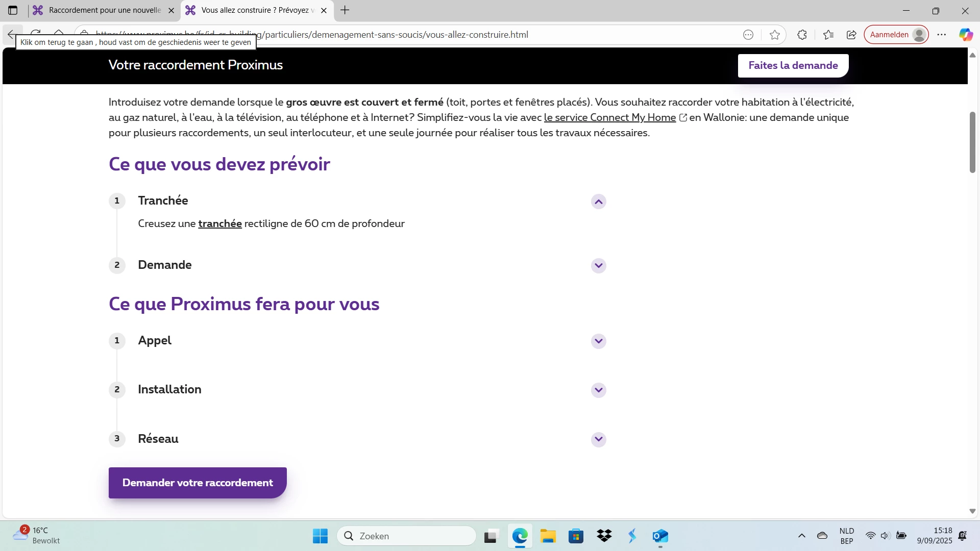
Task: Expand the Demande section
Action: tap(598, 266)
